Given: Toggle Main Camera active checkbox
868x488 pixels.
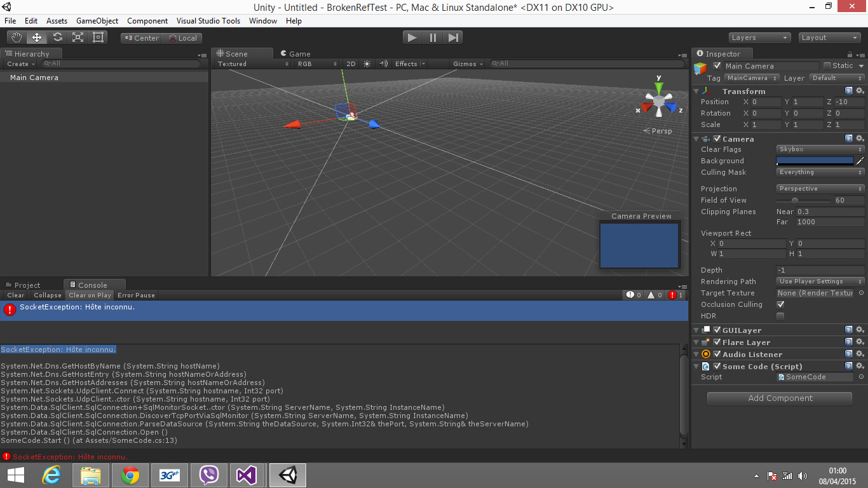Looking at the screenshot, I should tap(717, 65).
